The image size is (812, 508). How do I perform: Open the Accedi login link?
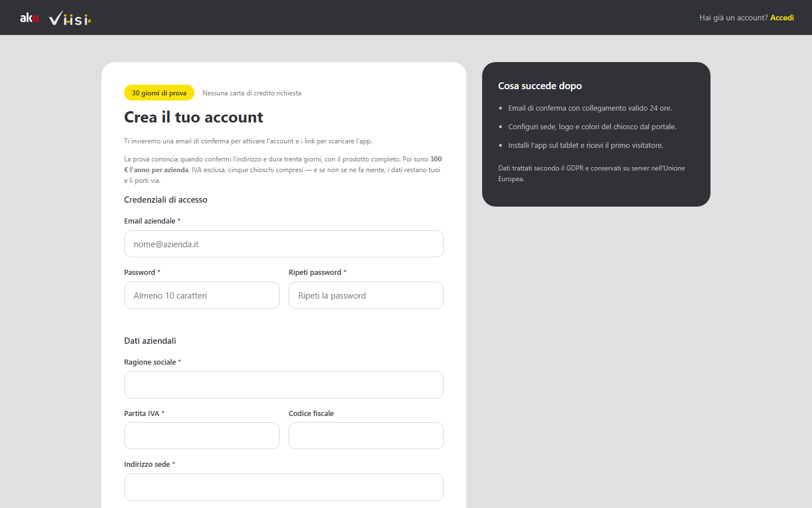pos(782,17)
